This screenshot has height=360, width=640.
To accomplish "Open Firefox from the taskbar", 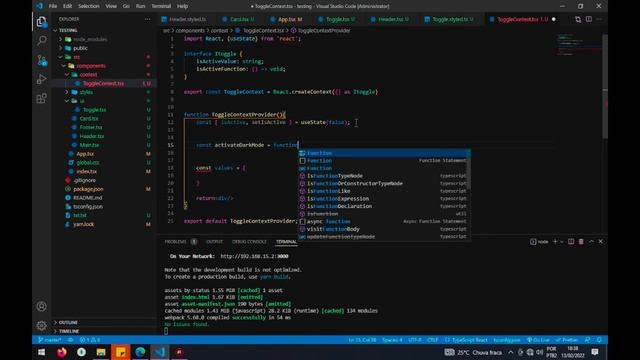I will [62, 352].
